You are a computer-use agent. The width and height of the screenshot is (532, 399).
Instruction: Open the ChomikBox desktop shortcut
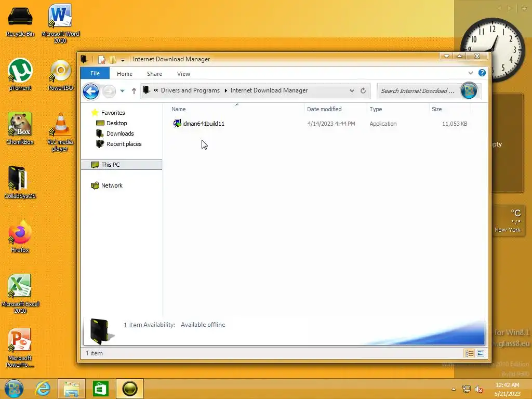click(x=20, y=128)
